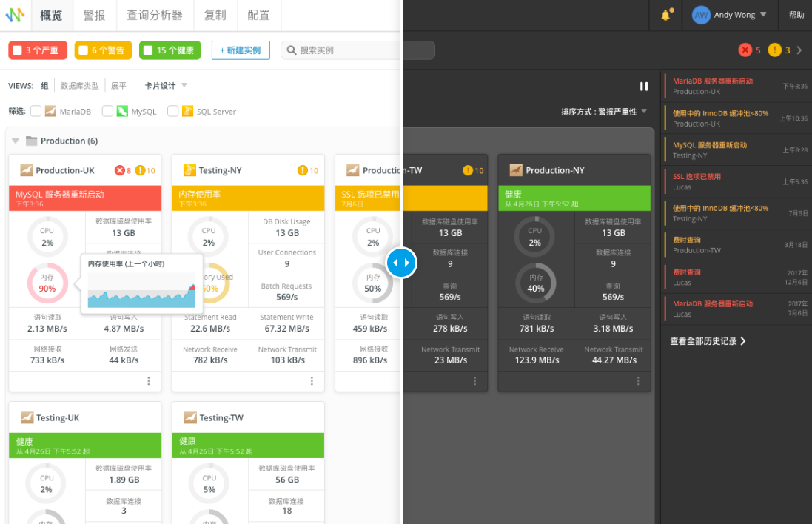
Task: Open the 警报 tab
Action: 94,16
